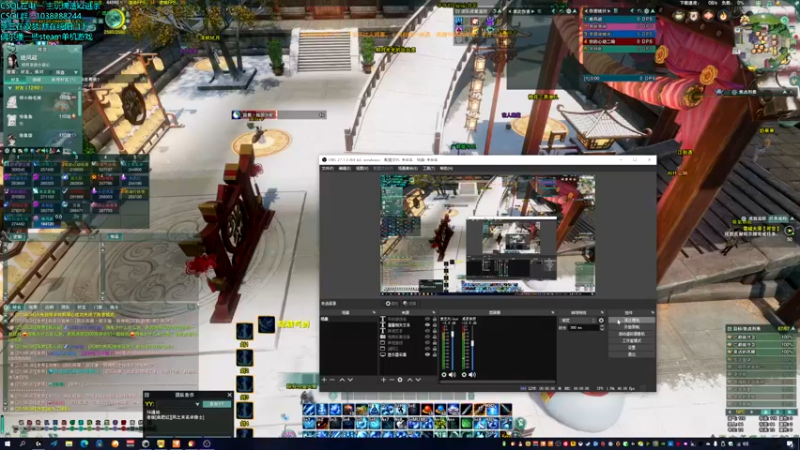The width and height of the screenshot is (800, 450).
Task: Open OBS 场景集合(S) menu
Action: (x=407, y=168)
